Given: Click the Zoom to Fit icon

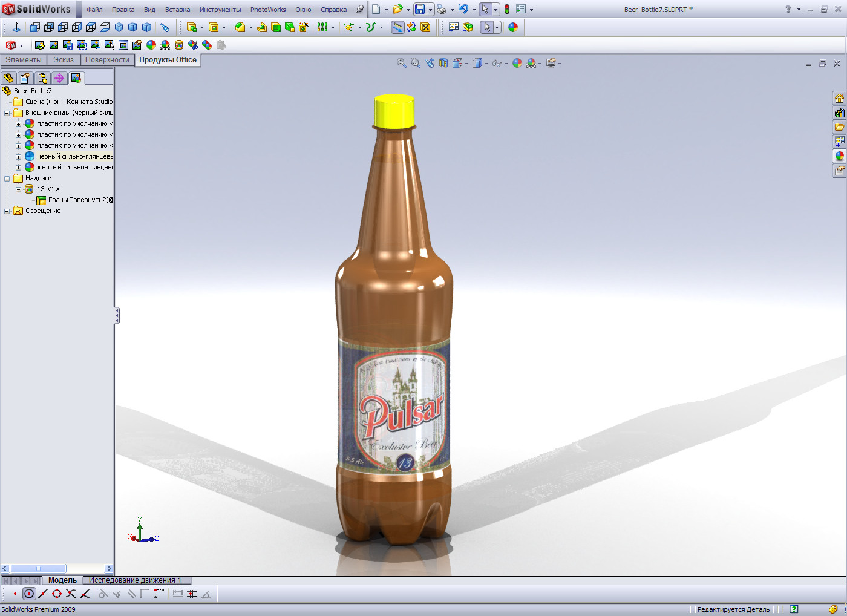Looking at the screenshot, I should coord(401,63).
